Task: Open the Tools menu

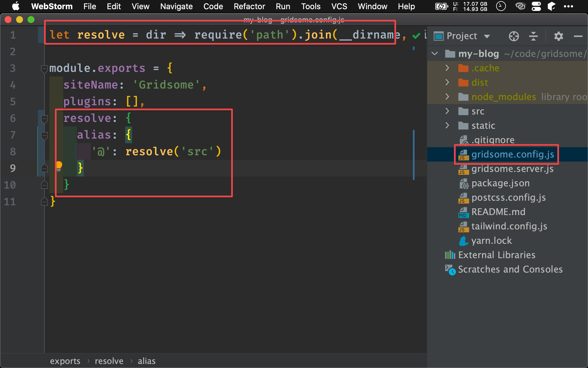Action: (311, 6)
